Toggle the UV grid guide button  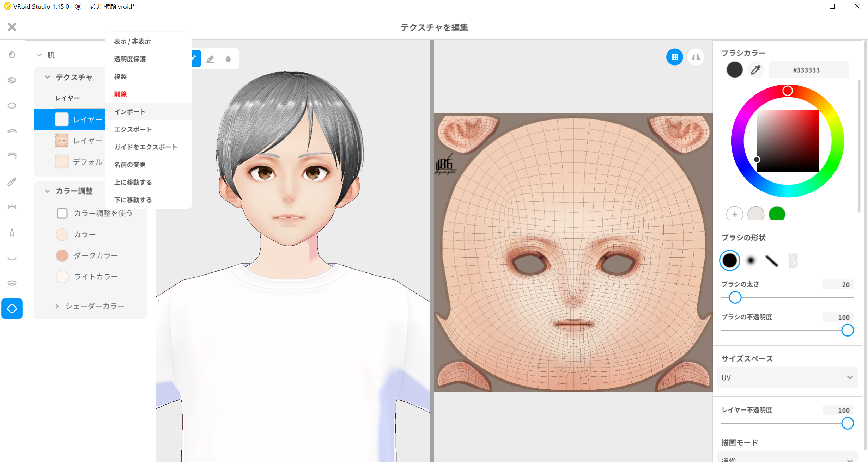click(x=674, y=57)
